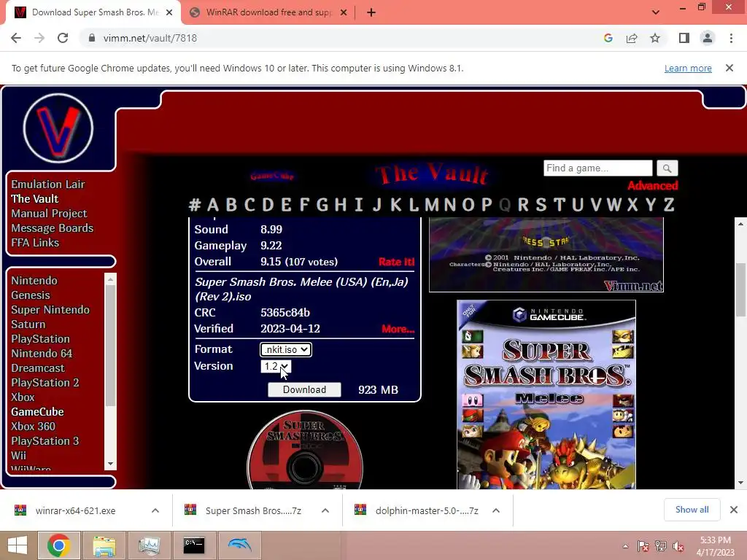Open the tab search chevron
The height and width of the screenshot is (560, 747).
[x=656, y=12]
